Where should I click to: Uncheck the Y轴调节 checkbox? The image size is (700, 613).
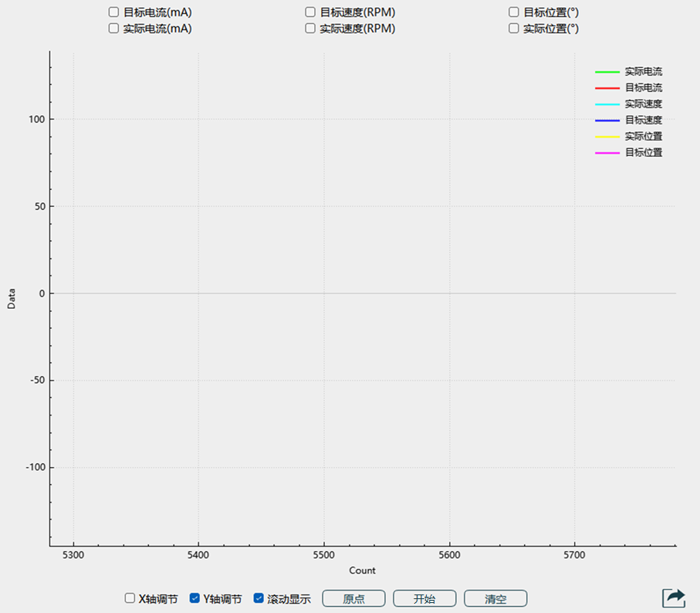tap(195, 598)
